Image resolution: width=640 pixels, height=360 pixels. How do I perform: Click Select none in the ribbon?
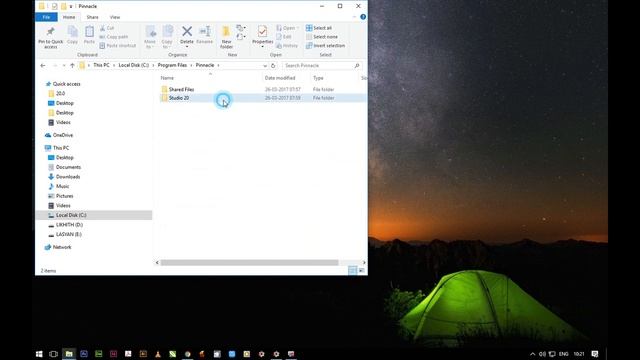(322, 37)
